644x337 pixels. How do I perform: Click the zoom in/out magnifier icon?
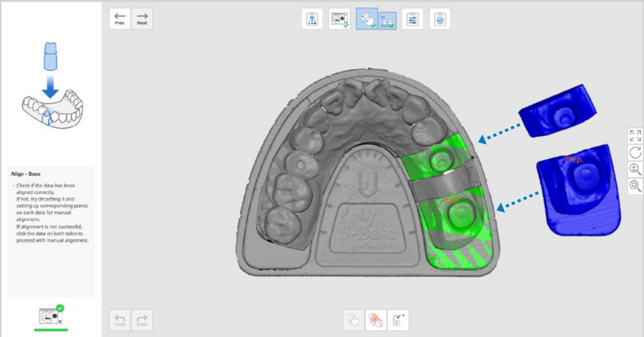(x=635, y=169)
